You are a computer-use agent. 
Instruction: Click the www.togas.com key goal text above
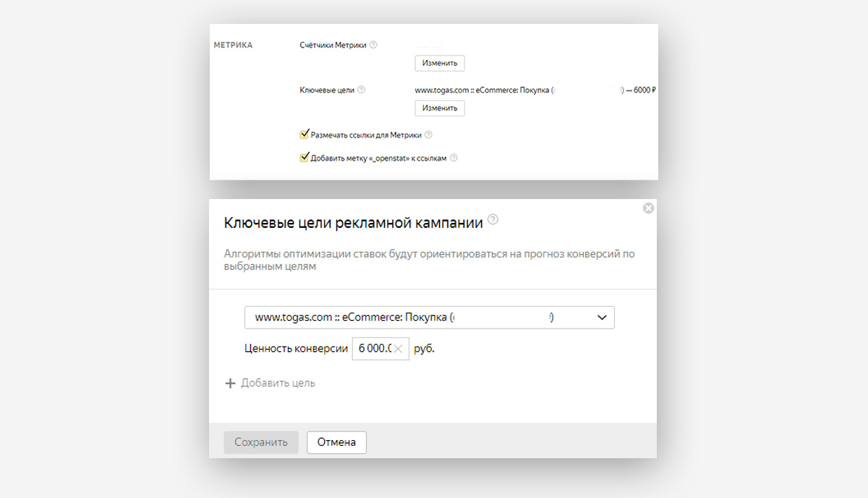(x=535, y=90)
